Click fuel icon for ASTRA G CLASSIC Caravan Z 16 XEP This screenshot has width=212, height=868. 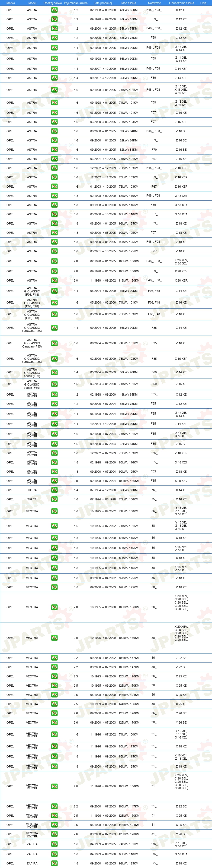[x=54, y=359]
